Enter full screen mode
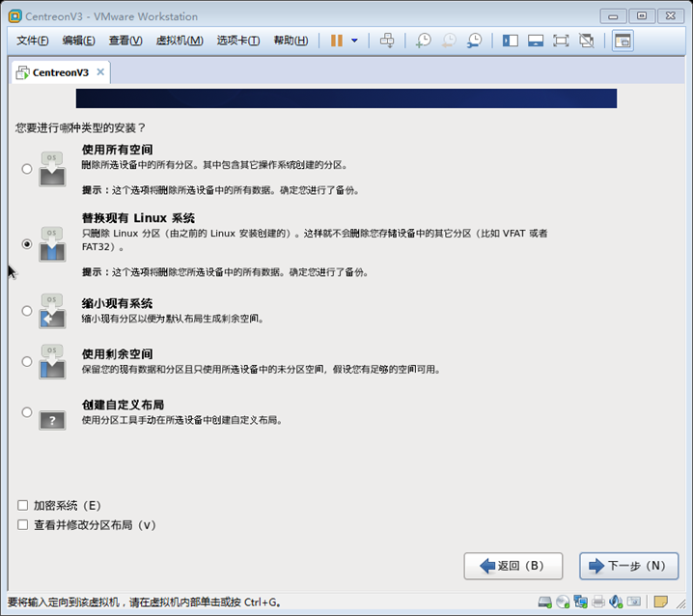693x616 pixels. tap(561, 41)
